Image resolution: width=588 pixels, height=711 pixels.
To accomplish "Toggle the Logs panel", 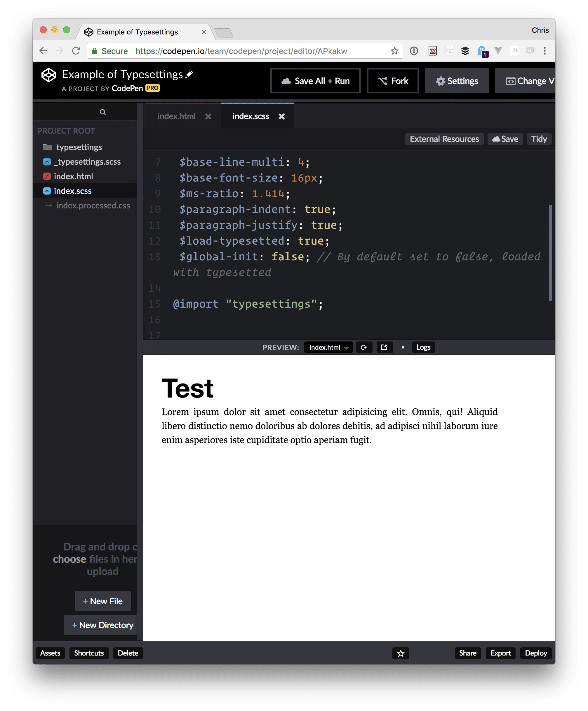I will [423, 347].
